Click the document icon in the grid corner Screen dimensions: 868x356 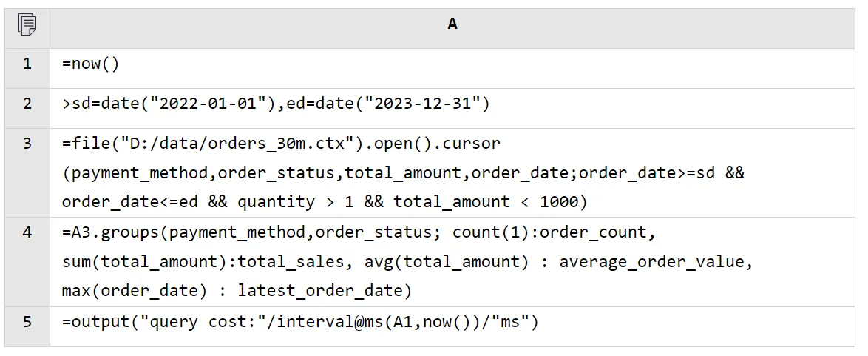[27, 25]
